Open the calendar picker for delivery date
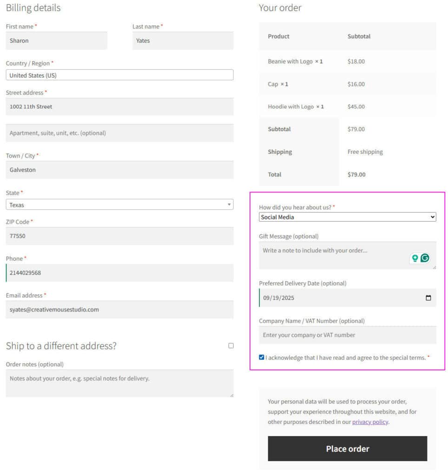 click(x=428, y=298)
